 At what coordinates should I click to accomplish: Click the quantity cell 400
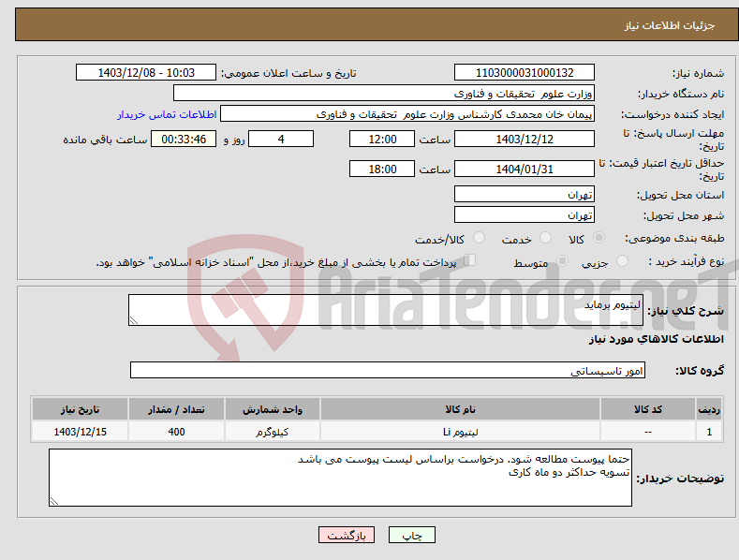176,432
